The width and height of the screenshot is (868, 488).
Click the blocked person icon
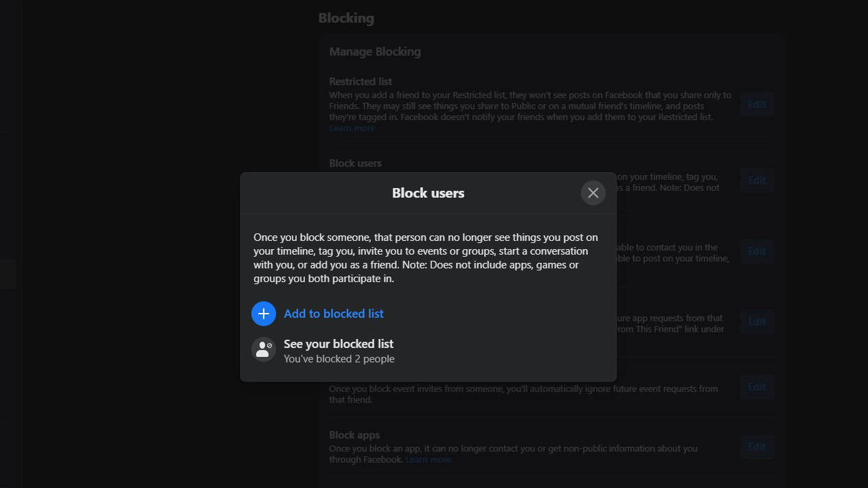pos(264,349)
